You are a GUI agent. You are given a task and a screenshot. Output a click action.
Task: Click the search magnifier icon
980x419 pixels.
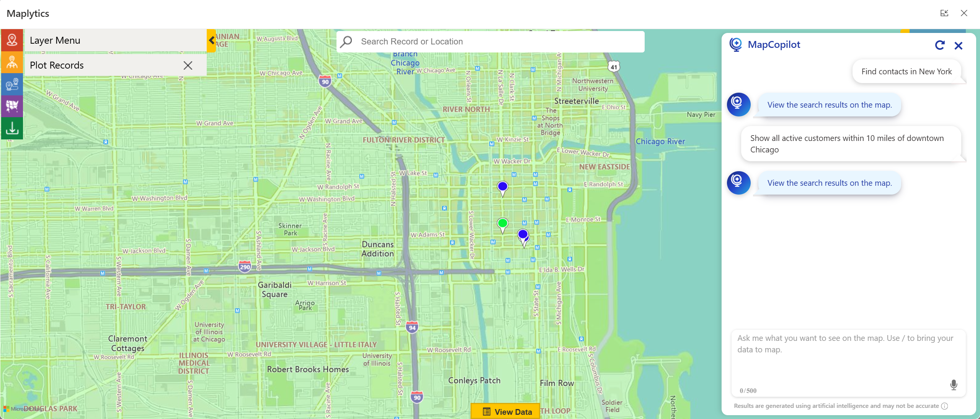[x=346, y=41]
